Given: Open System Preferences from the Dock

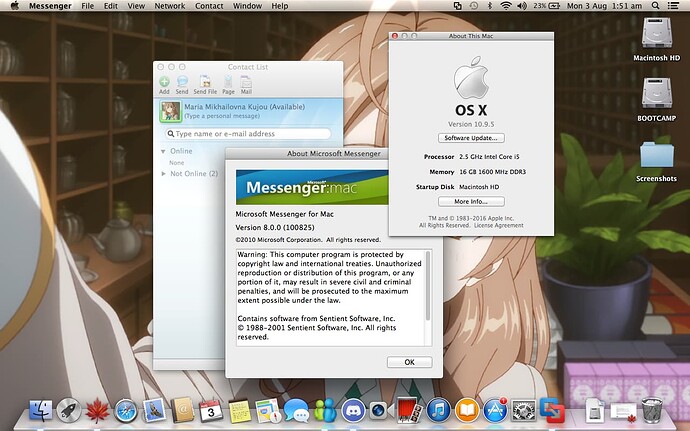Looking at the screenshot, I should (524, 411).
